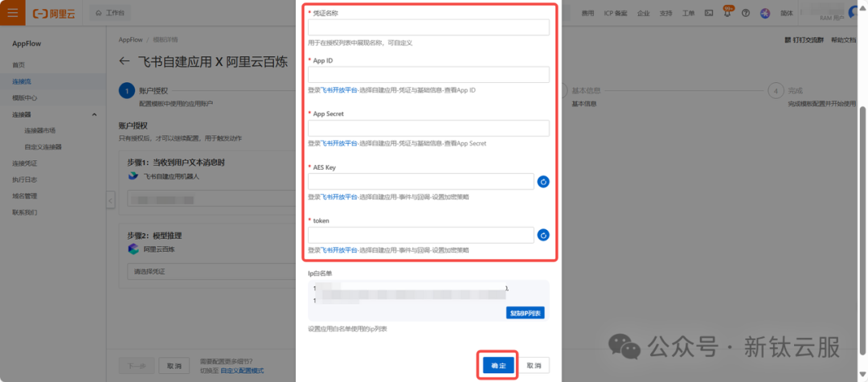Click the AppFlow breadcrumb link
Screen dimensions: 868x382
tap(130, 40)
